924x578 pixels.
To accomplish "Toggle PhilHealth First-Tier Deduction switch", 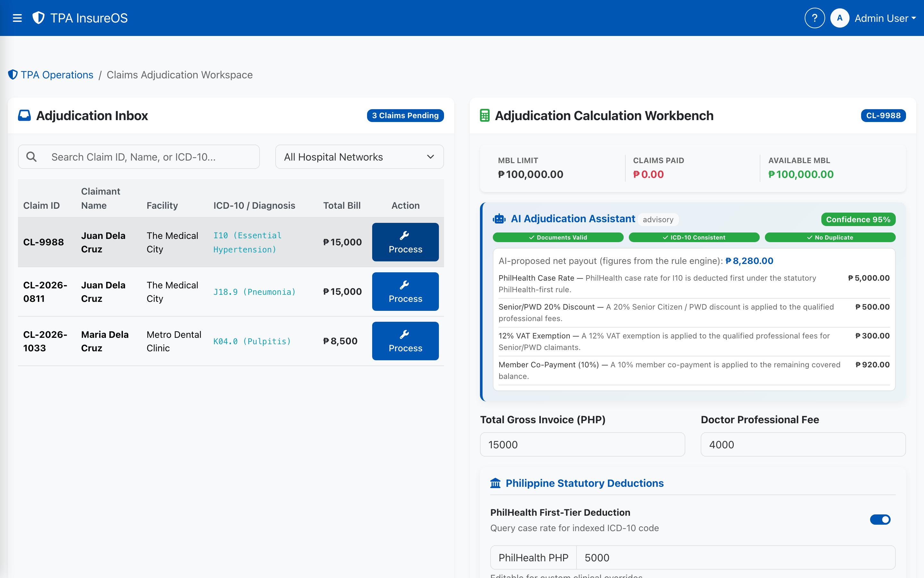I will tap(880, 520).
